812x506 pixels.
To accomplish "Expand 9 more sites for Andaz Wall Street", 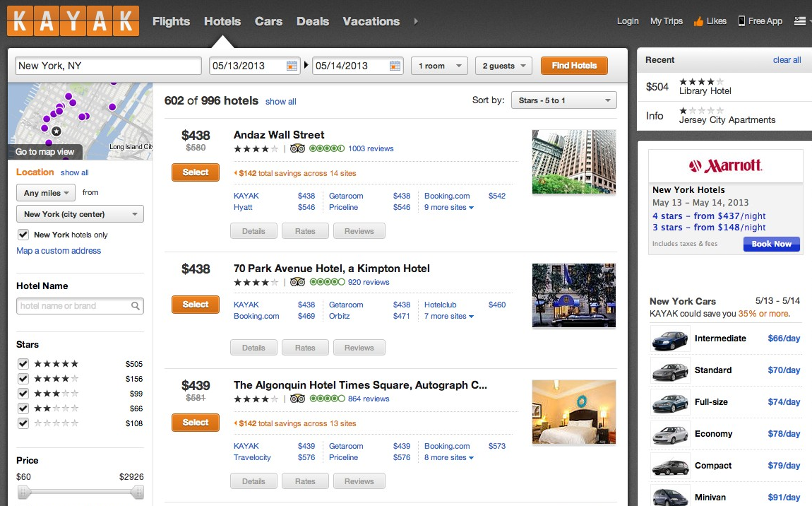I will point(448,207).
